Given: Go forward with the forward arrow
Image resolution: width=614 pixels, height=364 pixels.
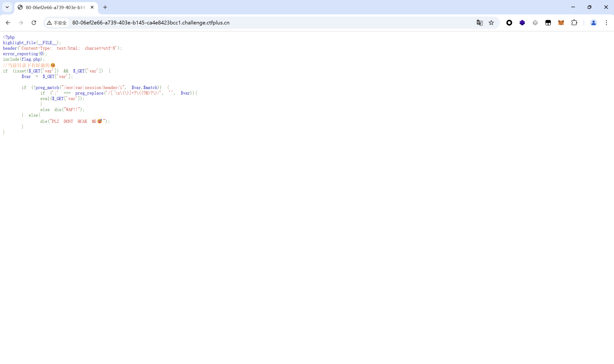Looking at the screenshot, I should tap(21, 23).
